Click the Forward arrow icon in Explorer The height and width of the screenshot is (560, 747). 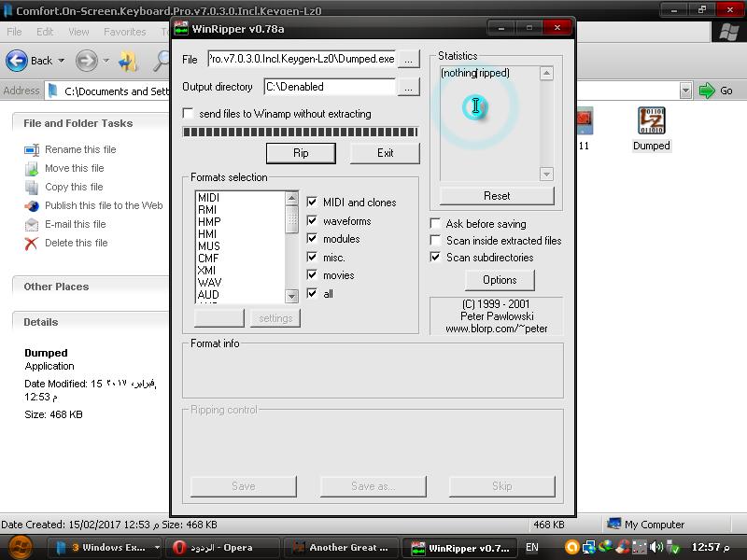pos(86,61)
